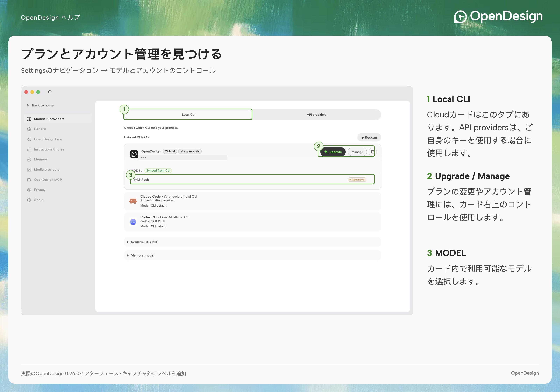Open the v4.1-flash model dropdown
Image resolution: width=560 pixels, height=392 pixels.
(252, 180)
